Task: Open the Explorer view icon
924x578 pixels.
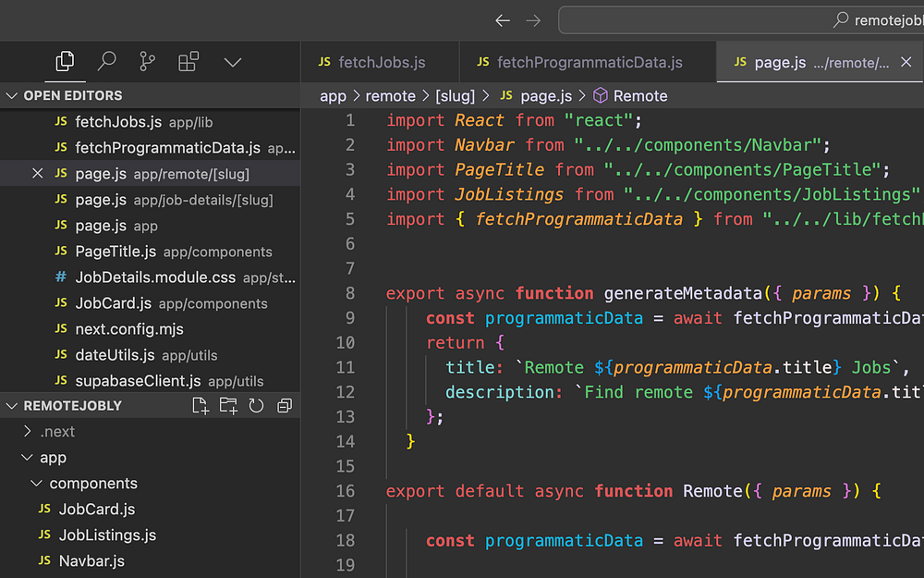Action: (x=65, y=62)
